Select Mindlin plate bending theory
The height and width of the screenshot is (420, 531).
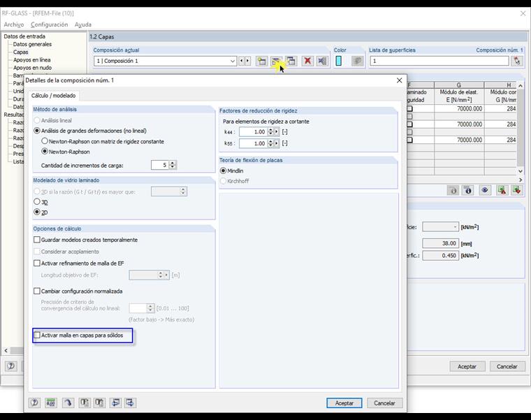point(223,171)
